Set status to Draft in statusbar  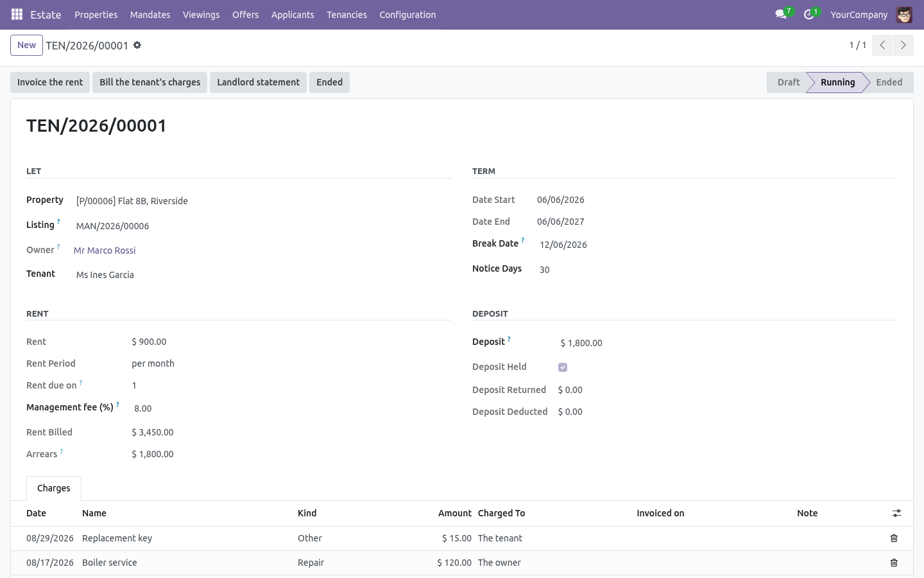[x=788, y=82]
